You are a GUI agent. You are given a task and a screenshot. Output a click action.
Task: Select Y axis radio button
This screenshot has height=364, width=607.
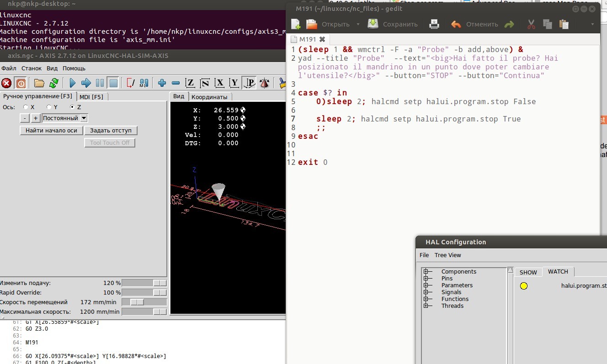click(49, 107)
